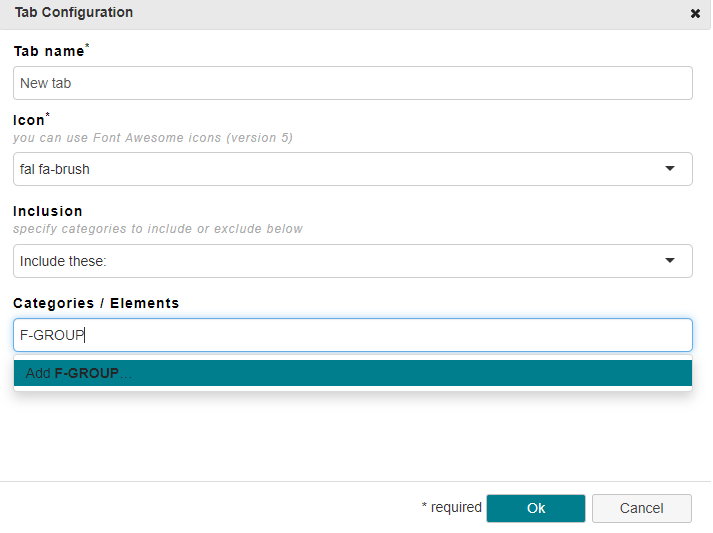Click the 'Tab name' label
This screenshot has width=713, height=533.
click(x=51, y=50)
